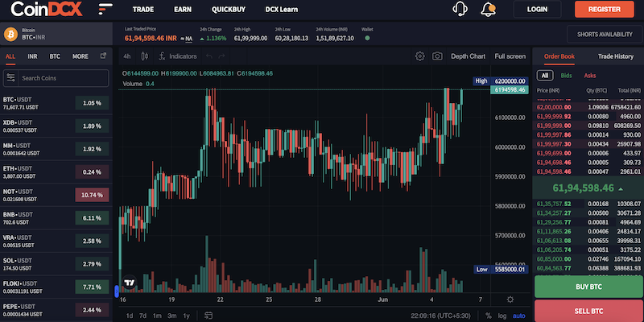
Task: Open price scale settings gear
Action: pyautogui.click(x=510, y=299)
